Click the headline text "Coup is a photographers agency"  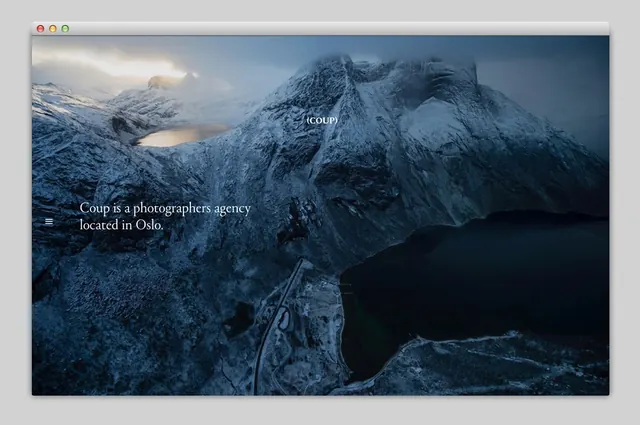165,209
